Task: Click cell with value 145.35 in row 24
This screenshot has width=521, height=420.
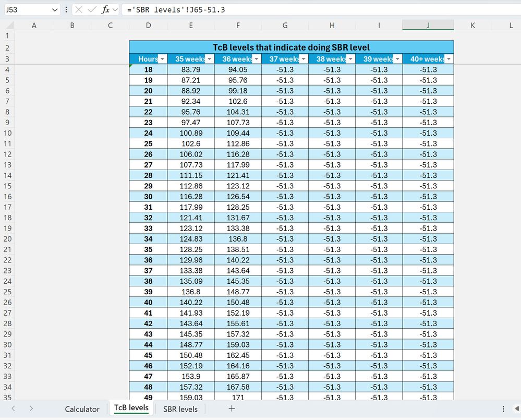Action: click(x=238, y=281)
